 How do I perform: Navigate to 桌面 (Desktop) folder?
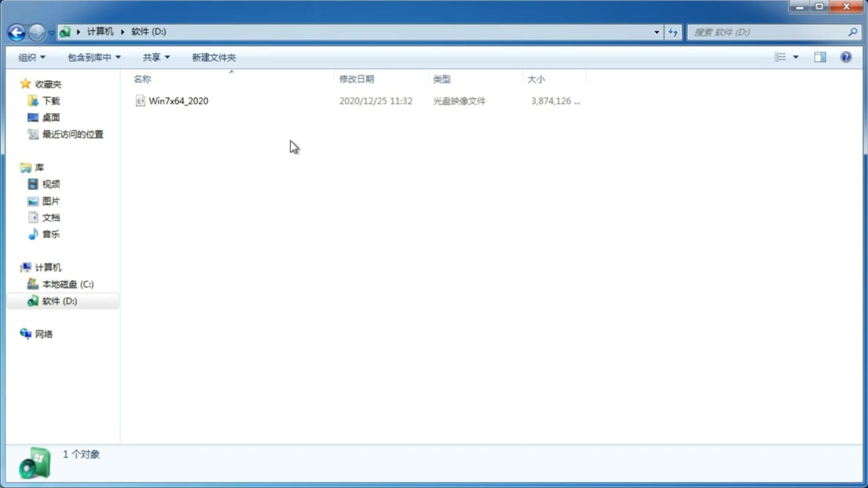[x=50, y=117]
